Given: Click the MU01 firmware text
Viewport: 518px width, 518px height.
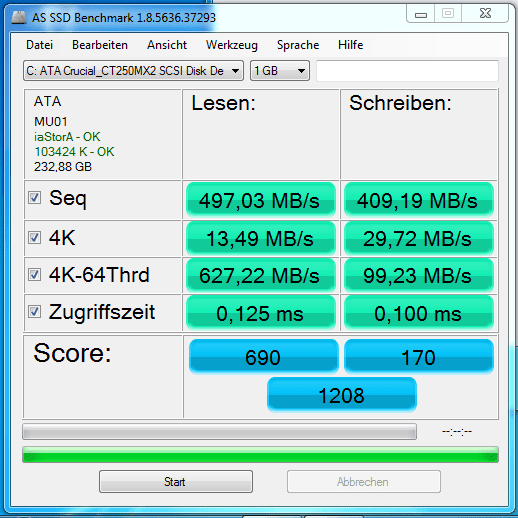Looking at the screenshot, I should coord(51,122).
